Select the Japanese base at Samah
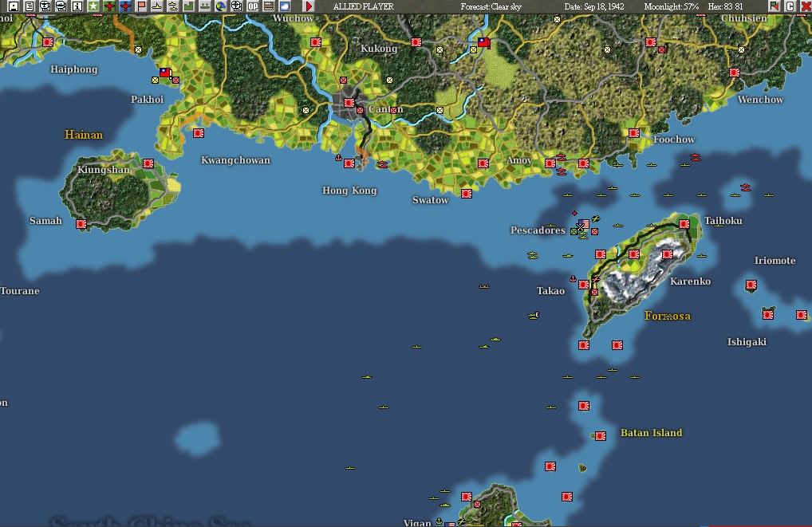This screenshot has height=527, width=812. pyautogui.click(x=81, y=224)
